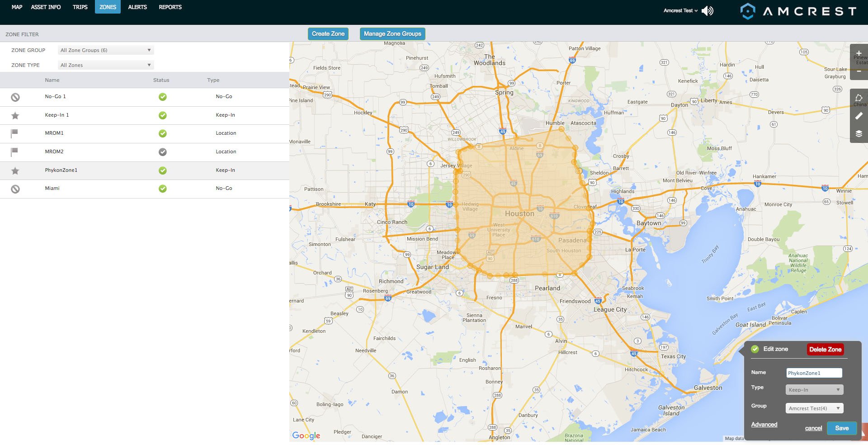Image resolution: width=868 pixels, height=445 pixels.
Task: Select the ZONES tab
Action: click(x=108, y=7)
